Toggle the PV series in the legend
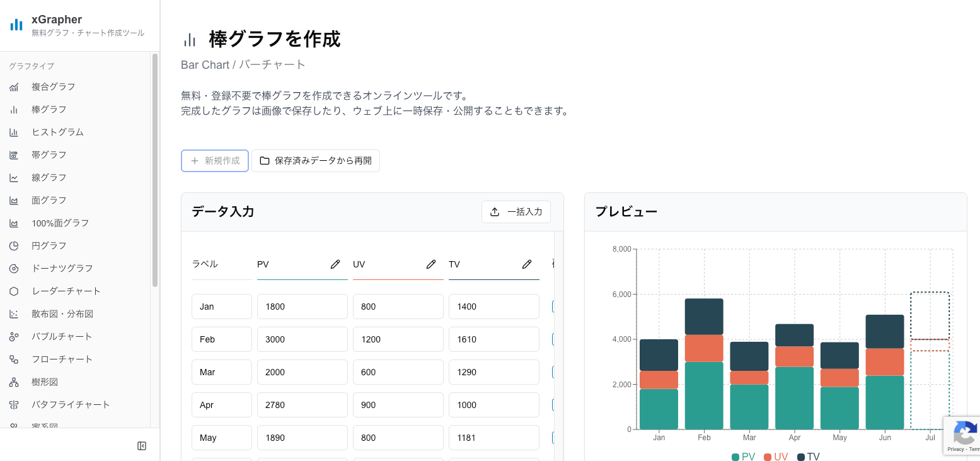980x461 pixels. (x=744, y=457)
